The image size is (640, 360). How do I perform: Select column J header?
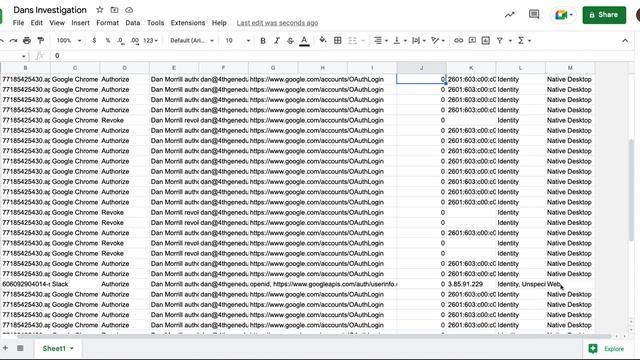coord(421,68)
